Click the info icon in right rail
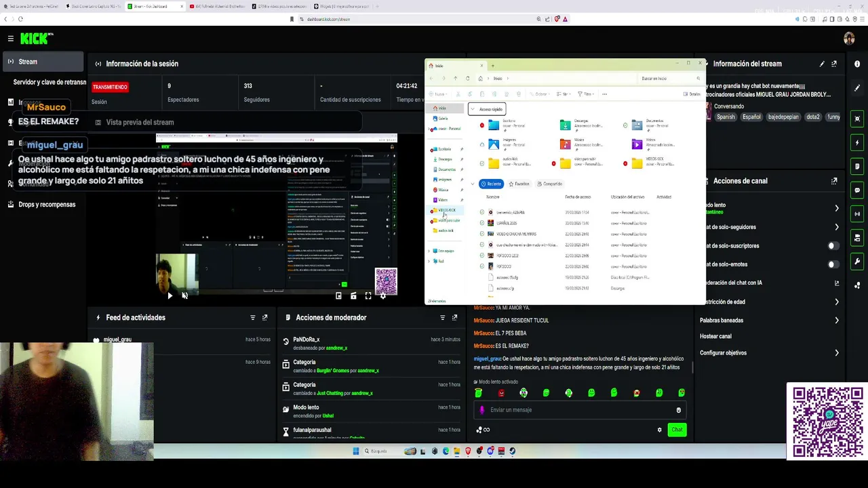 point(857,64)
